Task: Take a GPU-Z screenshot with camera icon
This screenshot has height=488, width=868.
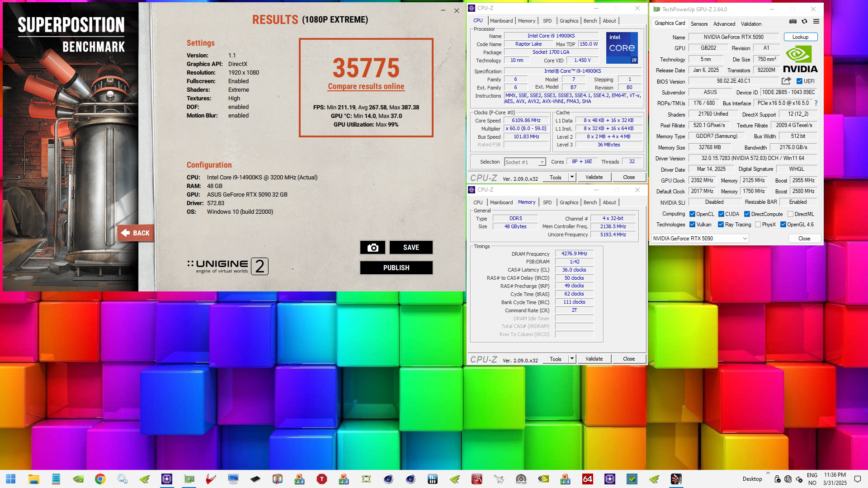Action: click(x=793, y=21)
